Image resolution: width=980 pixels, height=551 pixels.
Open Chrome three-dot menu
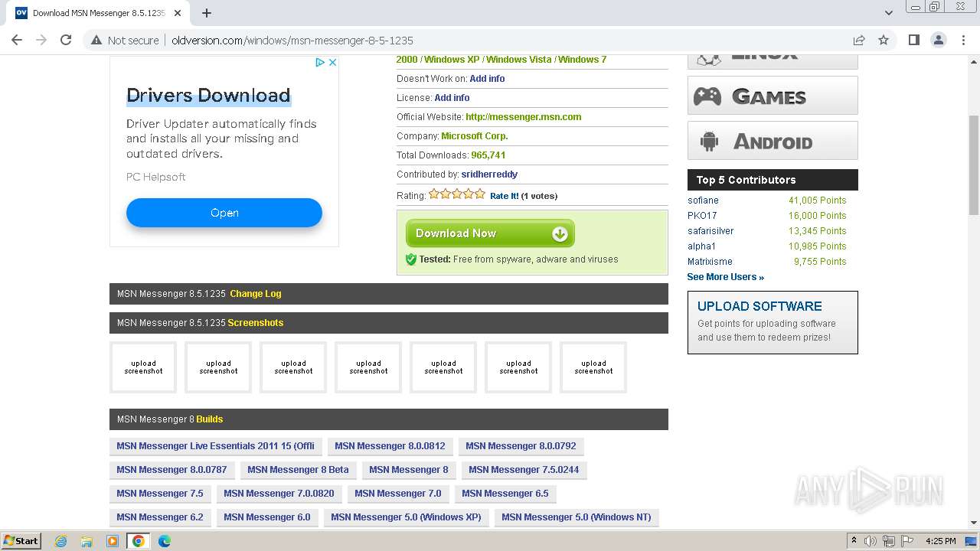click(963, 40)
